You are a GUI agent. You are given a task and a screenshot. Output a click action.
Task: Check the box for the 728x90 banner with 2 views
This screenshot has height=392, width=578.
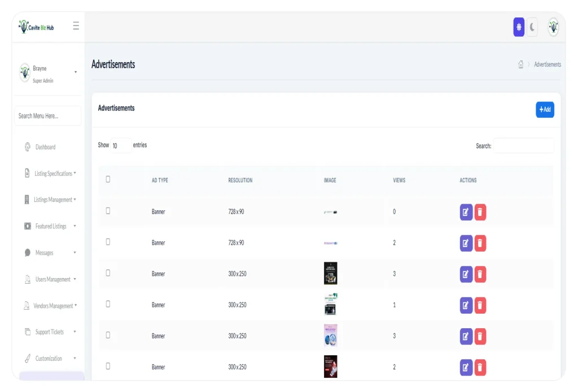tap(108, 241)
